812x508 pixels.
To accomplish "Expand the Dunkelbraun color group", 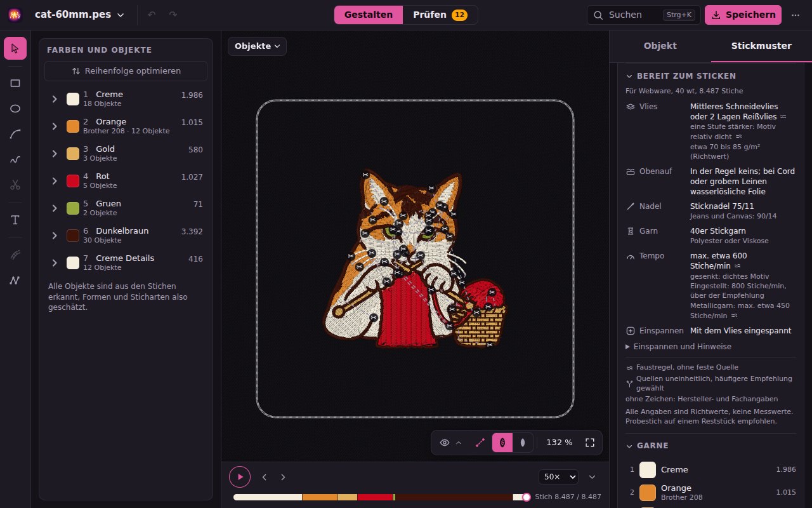I will point(55,236).
